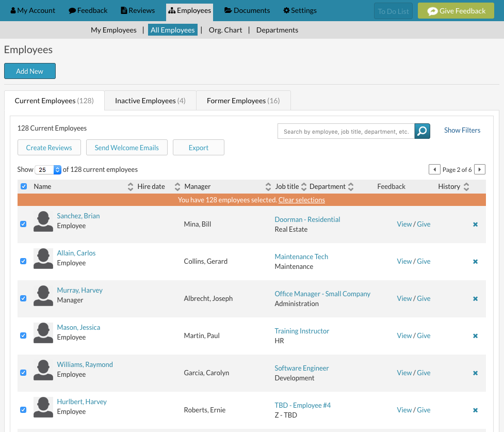Select the Current Employees tab
This screenshot has height=432, width=504.
(54, 101)
